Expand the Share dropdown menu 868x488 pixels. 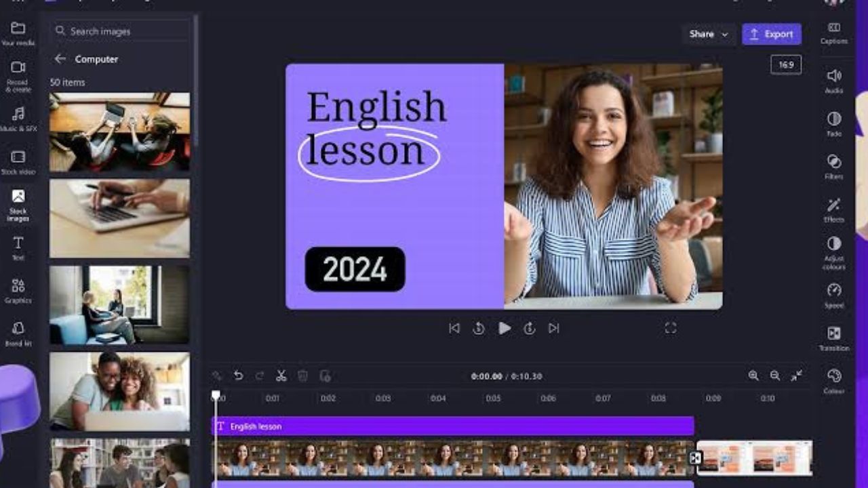tap(709, 34)
